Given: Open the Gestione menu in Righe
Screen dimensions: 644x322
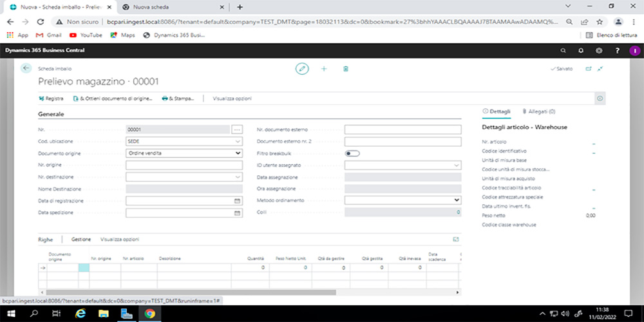Looking at the screenshot, I should click(x=80, y=240).
